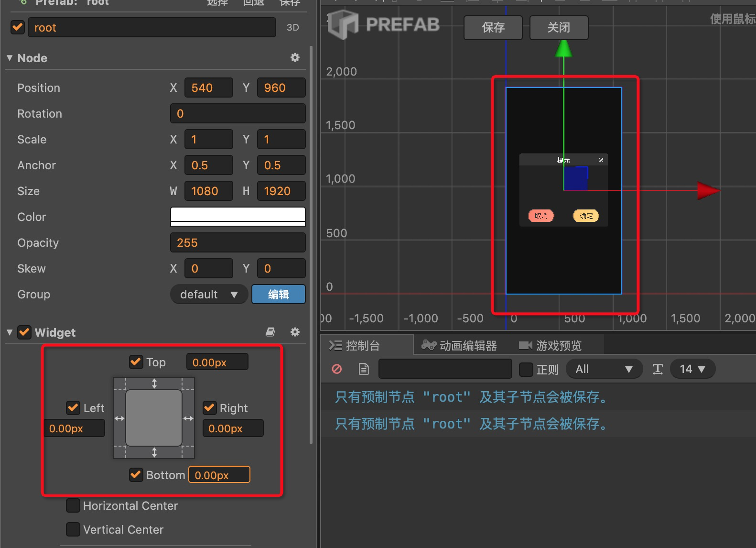Uncheck the Top alignment checkbox
The height and width of the screenshot is (548, 756).
coord(136,362)
